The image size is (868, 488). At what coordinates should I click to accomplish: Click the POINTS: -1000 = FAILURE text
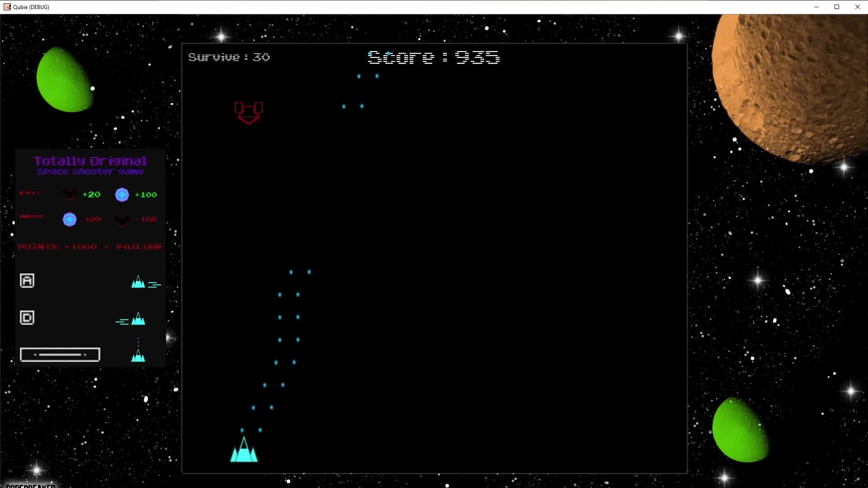pyautogui.click(x=90, y=247)
